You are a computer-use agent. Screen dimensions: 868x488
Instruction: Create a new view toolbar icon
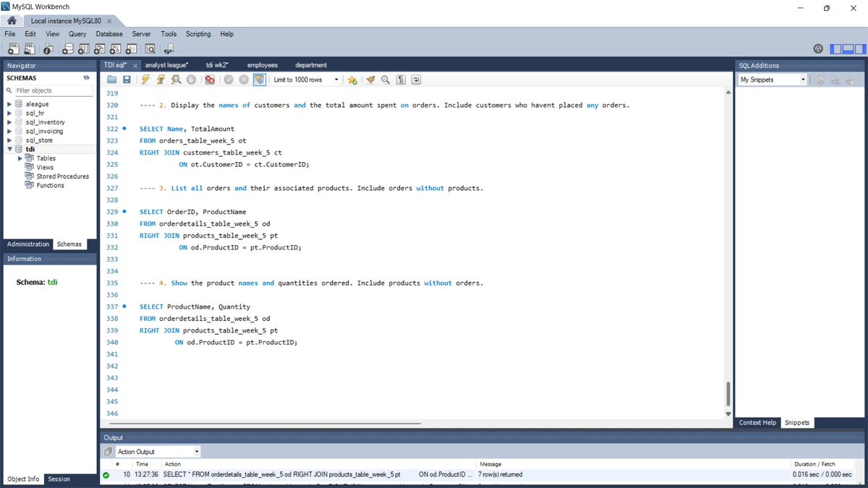(100, 49)
